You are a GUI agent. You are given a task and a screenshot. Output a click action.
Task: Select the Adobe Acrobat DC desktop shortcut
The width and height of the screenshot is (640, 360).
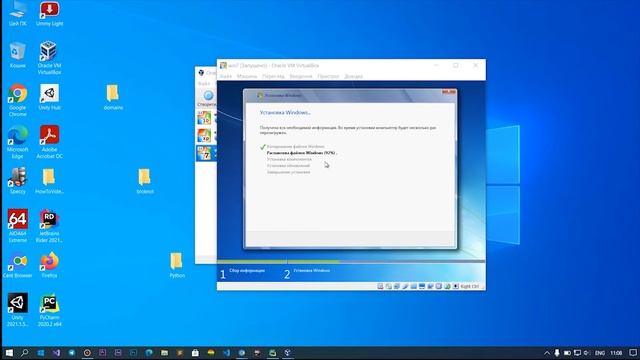point(49,142)
